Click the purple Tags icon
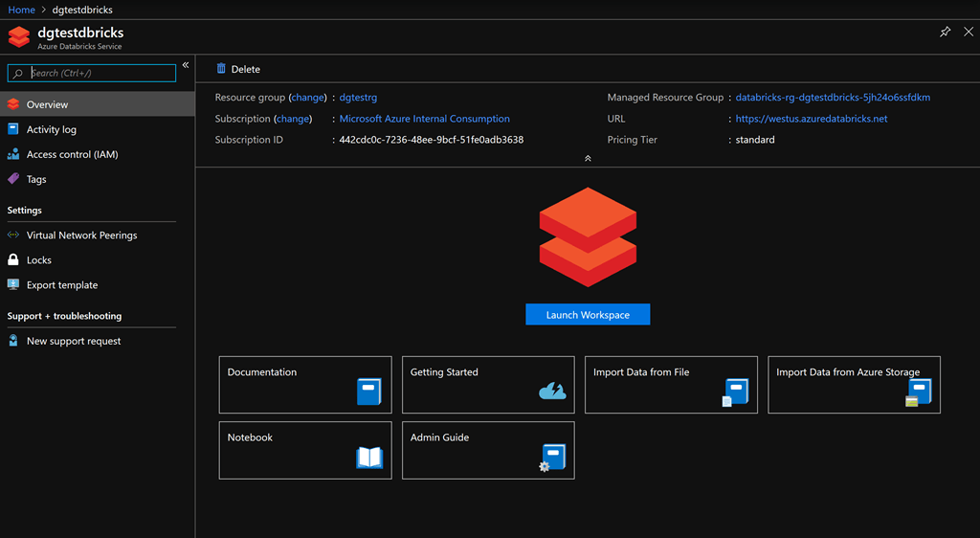Image resolution: width=980 pixels, height=538 pixels. (13, 179)
